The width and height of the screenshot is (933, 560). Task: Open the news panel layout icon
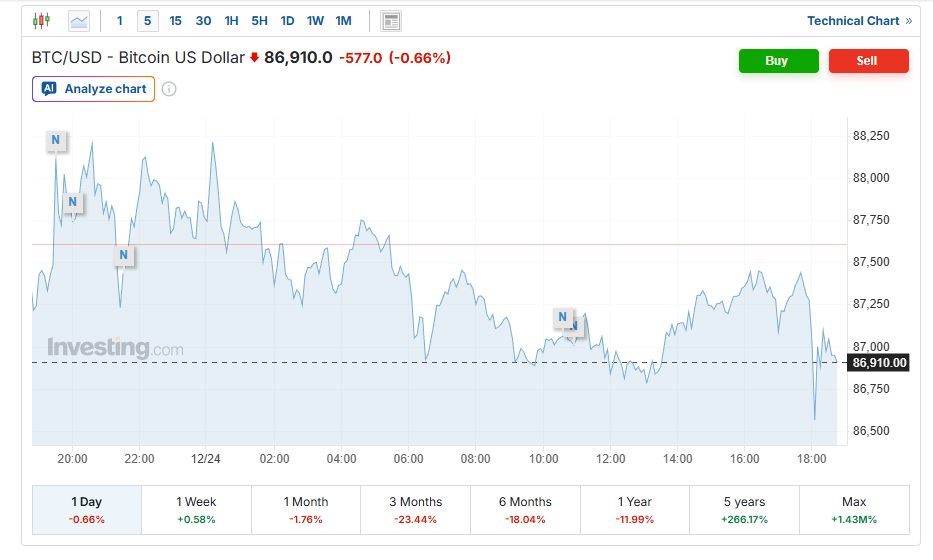[391, 21]
